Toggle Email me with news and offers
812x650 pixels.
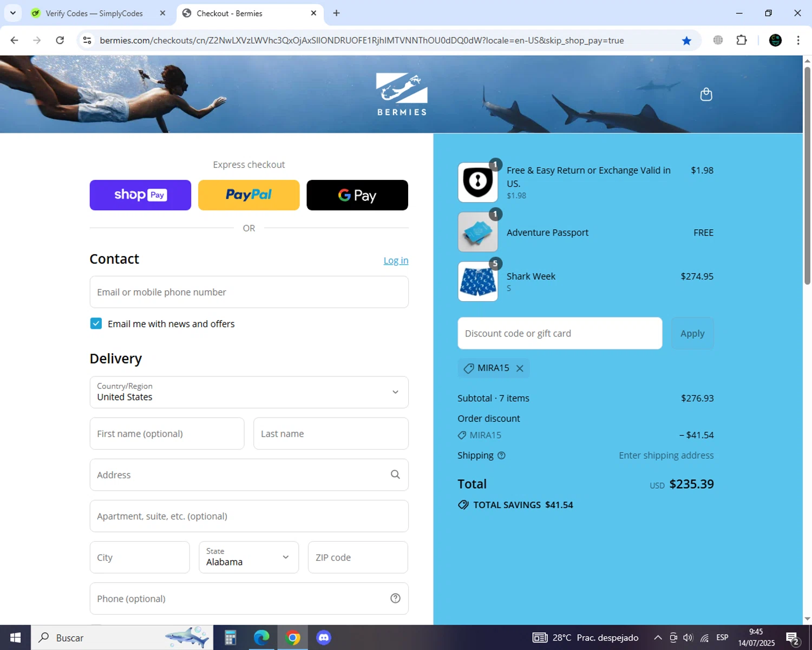click(96, 323)
